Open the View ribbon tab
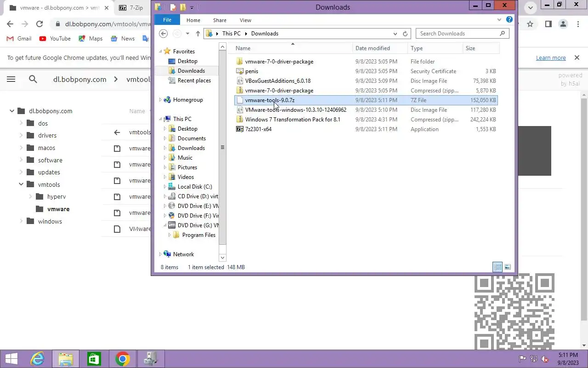Viewport: 588px width, 368px height. 245,20
